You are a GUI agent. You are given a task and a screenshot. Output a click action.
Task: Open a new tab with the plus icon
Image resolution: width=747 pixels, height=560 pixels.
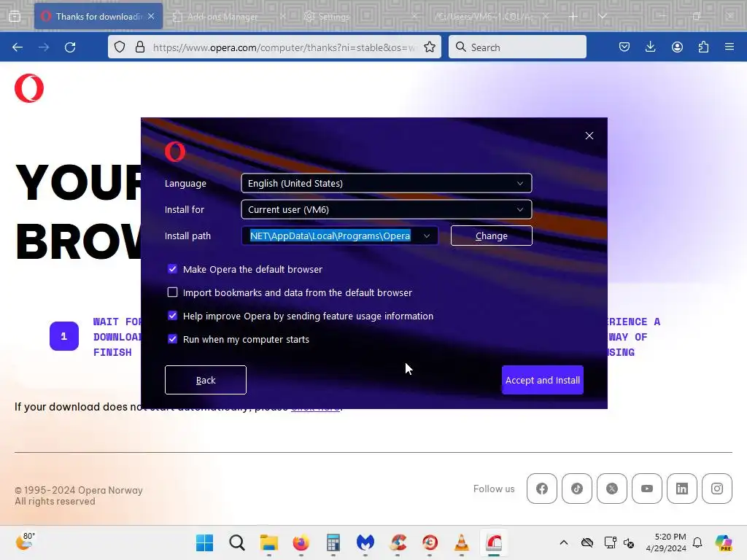[x=573, y=17]
